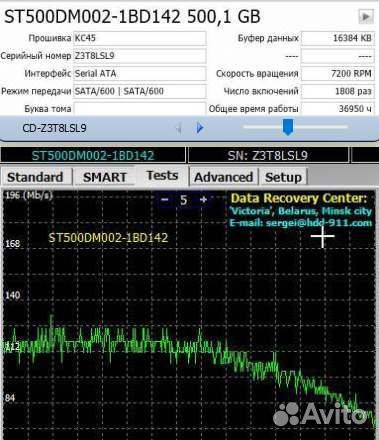The height and width of the screenshot is (440, 379).
Task: Click the CD-Z3T8LSL9 disk label
Action: coord(54,128)
